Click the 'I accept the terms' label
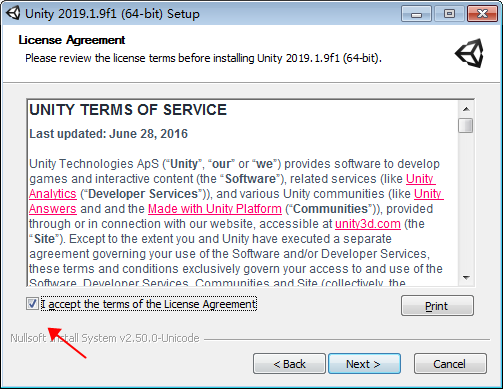 click(149, 304)
